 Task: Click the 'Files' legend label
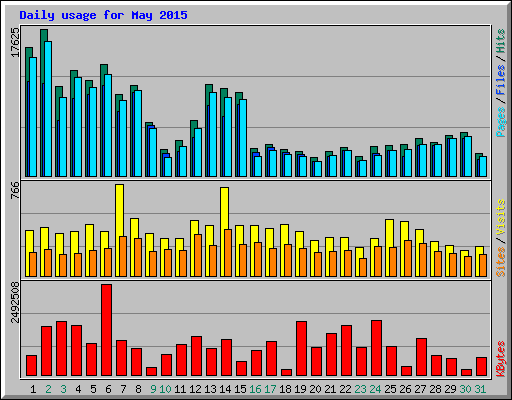(500, 80)
